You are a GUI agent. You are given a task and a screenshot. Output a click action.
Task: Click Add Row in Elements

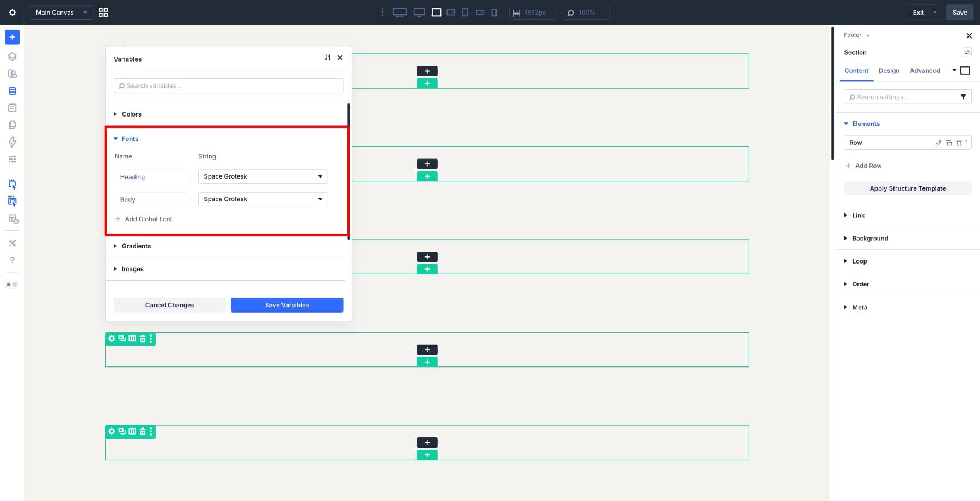click(x=863, y=166)
